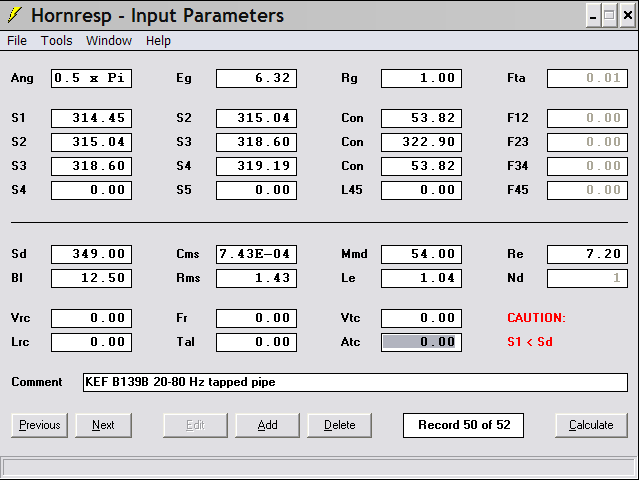Select the Con field with 322.90

[x=421, y=142]
